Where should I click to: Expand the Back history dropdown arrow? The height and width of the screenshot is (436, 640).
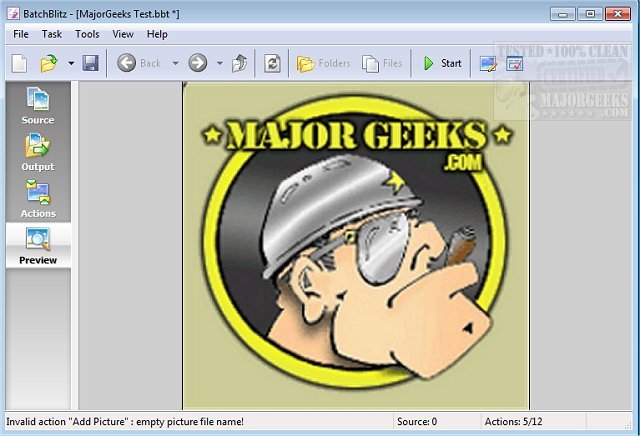[176, 63]
